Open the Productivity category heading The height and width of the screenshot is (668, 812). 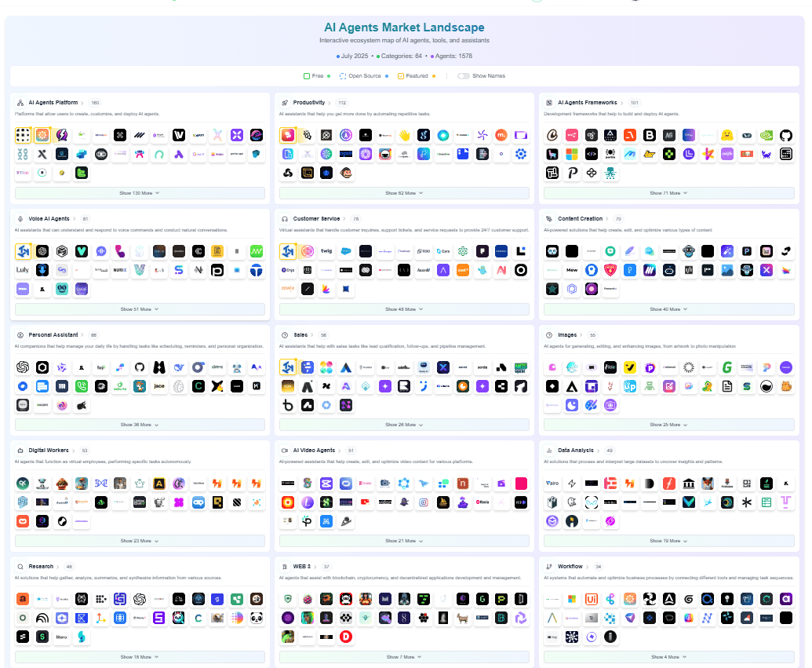[309, 103]
